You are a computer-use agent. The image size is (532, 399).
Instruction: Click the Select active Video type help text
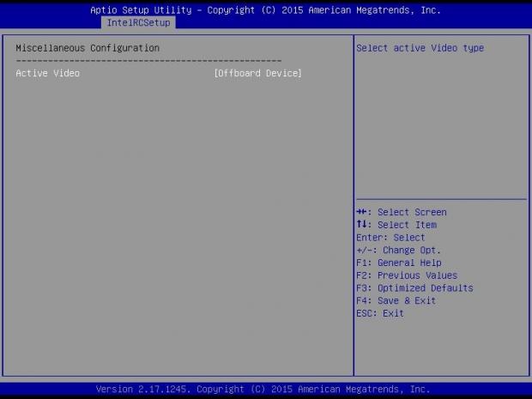(420, 48)
